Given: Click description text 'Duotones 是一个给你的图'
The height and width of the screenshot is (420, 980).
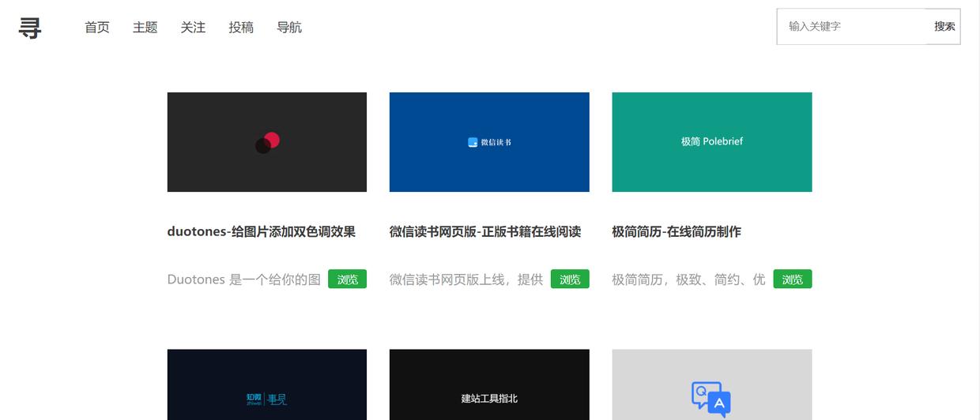Looking at the screenshot, I should (x=244, y=279).
